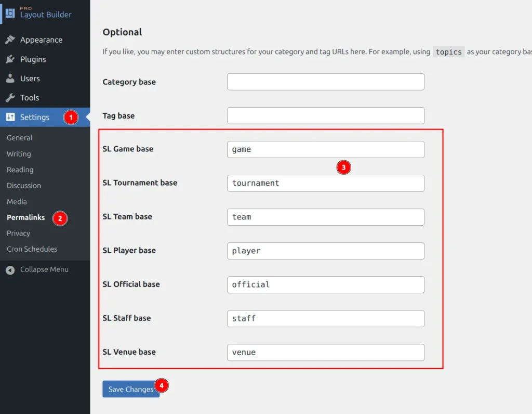Image resolution: width=532 pixels, height=414 pixels.
Task: Click the Category base label
Action: click(x=129, y=82)
